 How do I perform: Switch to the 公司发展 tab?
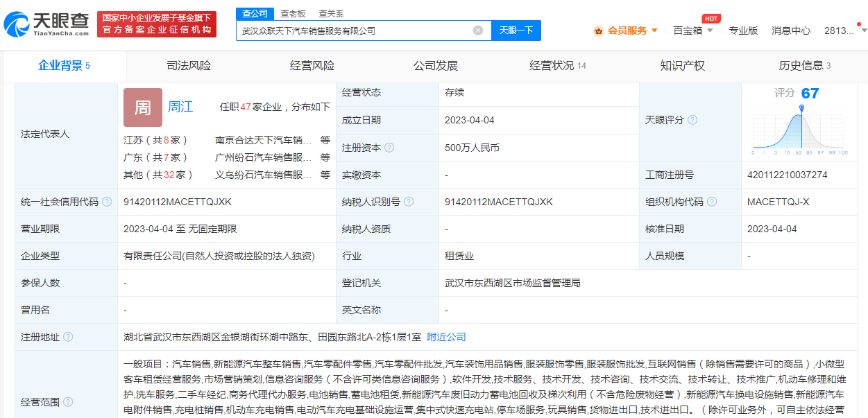click(436, 66)
